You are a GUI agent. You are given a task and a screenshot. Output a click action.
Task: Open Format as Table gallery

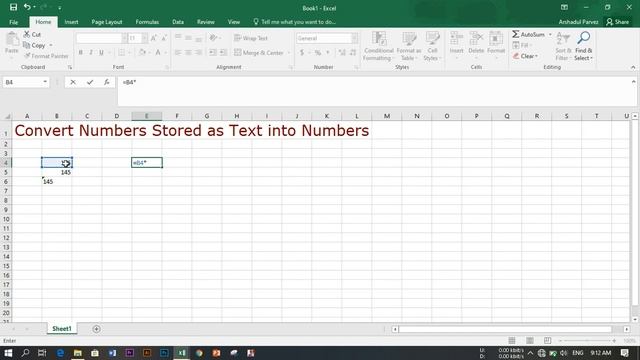coord(409,46)
